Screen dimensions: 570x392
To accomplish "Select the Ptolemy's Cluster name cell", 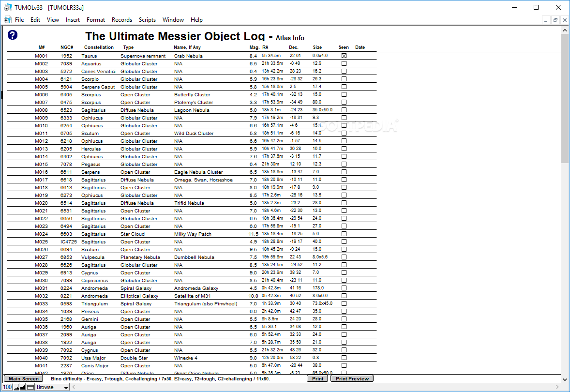I will click(x=194, y=102).
